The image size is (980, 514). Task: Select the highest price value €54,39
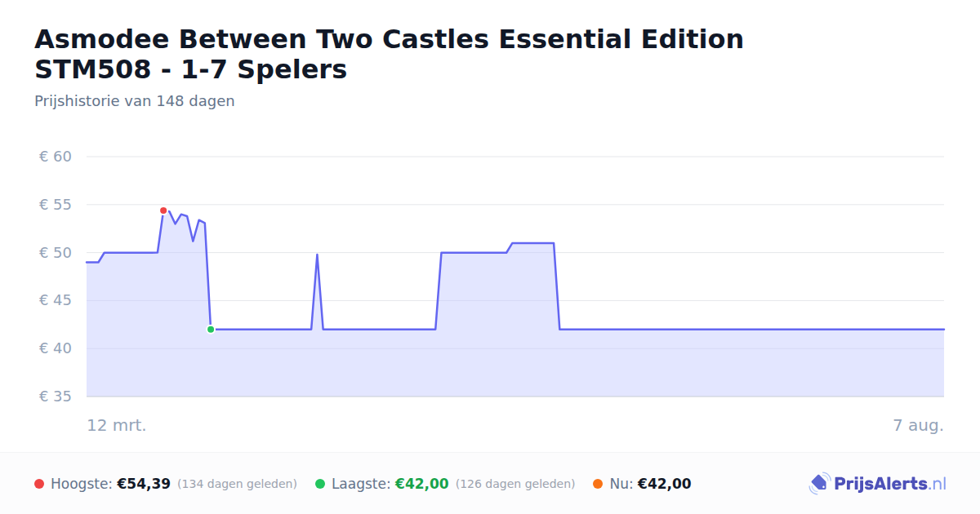coord(144,484)
